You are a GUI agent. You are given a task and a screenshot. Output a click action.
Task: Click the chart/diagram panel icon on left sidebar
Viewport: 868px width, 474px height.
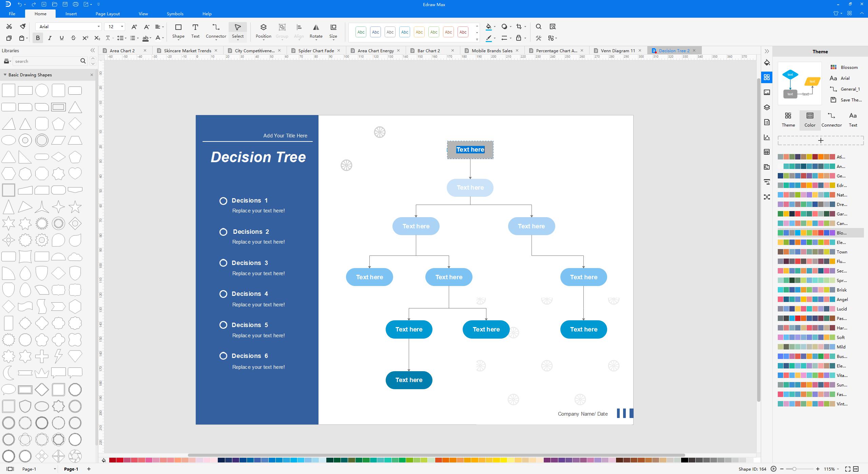768,137
